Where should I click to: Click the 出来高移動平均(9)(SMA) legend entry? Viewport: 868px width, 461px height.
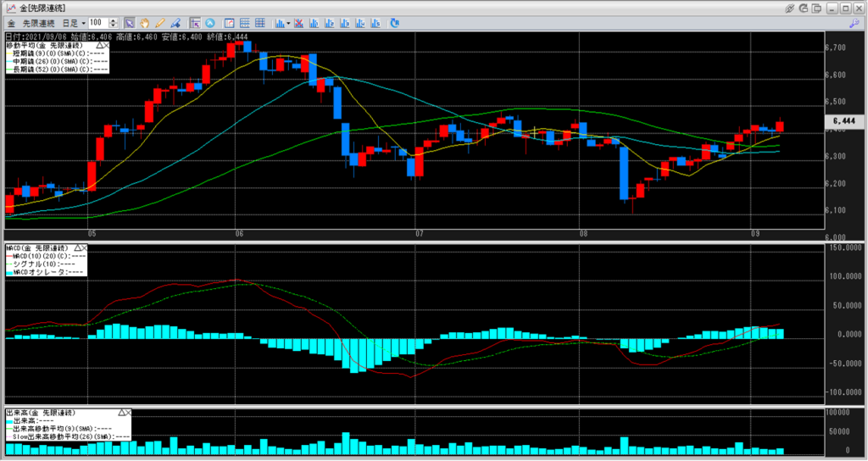point(59,428)
